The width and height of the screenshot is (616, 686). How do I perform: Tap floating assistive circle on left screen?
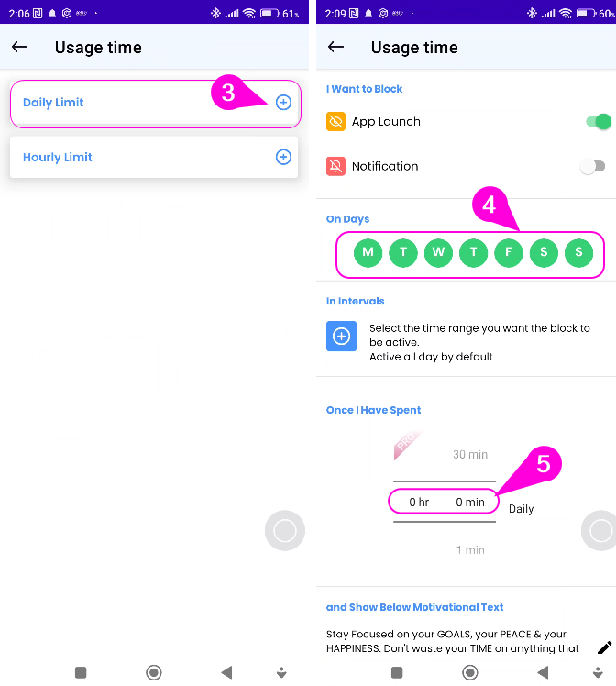click(285, 531)
